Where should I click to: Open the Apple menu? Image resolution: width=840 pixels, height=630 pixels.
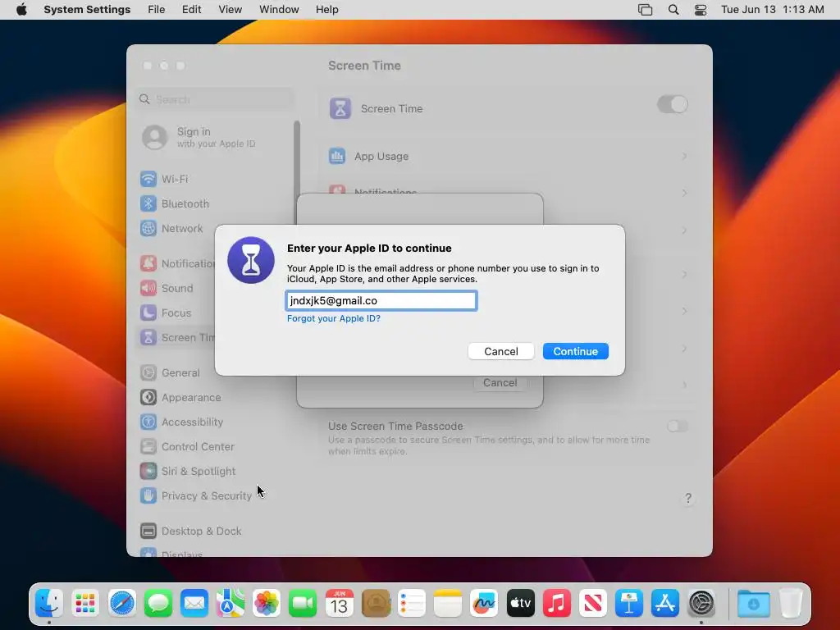(x=21, y=10)
